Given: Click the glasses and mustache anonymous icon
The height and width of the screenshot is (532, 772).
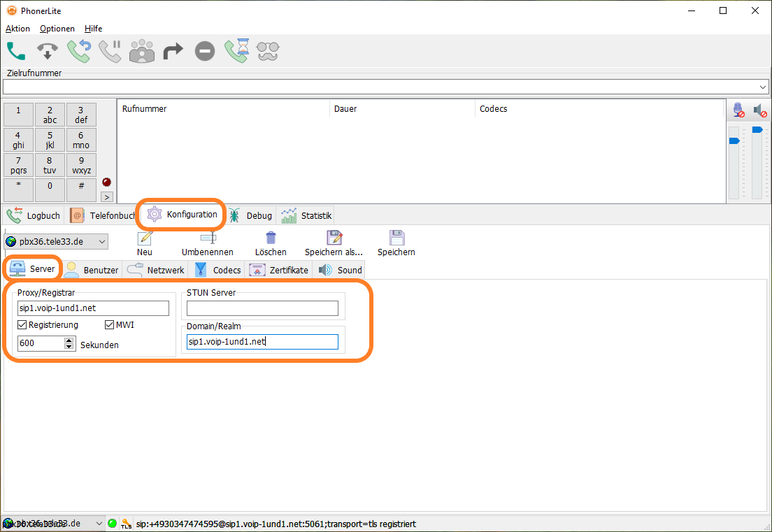Looking at the screenshot, I should (x=268, y=51).
